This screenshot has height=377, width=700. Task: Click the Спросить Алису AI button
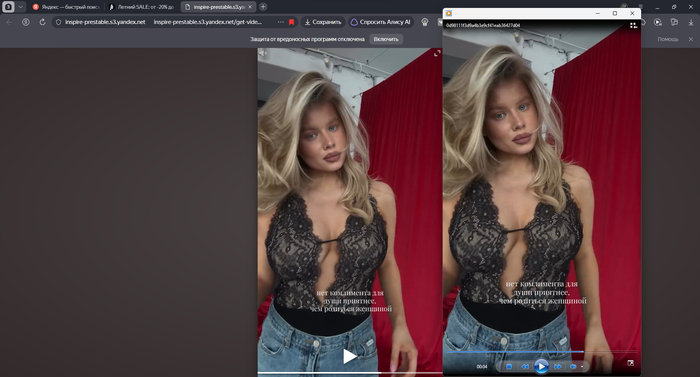[381, 22]
